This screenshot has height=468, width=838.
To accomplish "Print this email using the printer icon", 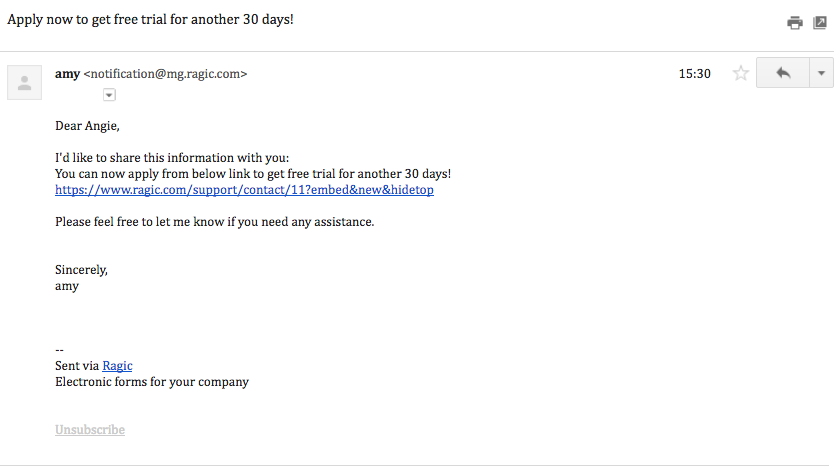I will [x=795, y=22].
